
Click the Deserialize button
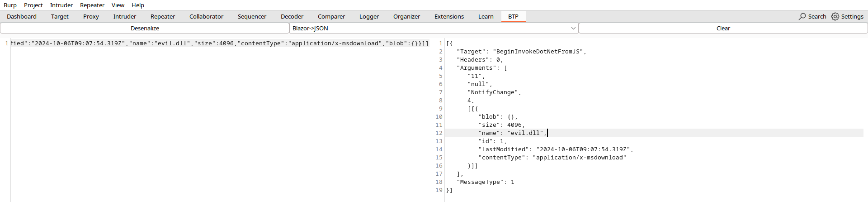[145, 28]
